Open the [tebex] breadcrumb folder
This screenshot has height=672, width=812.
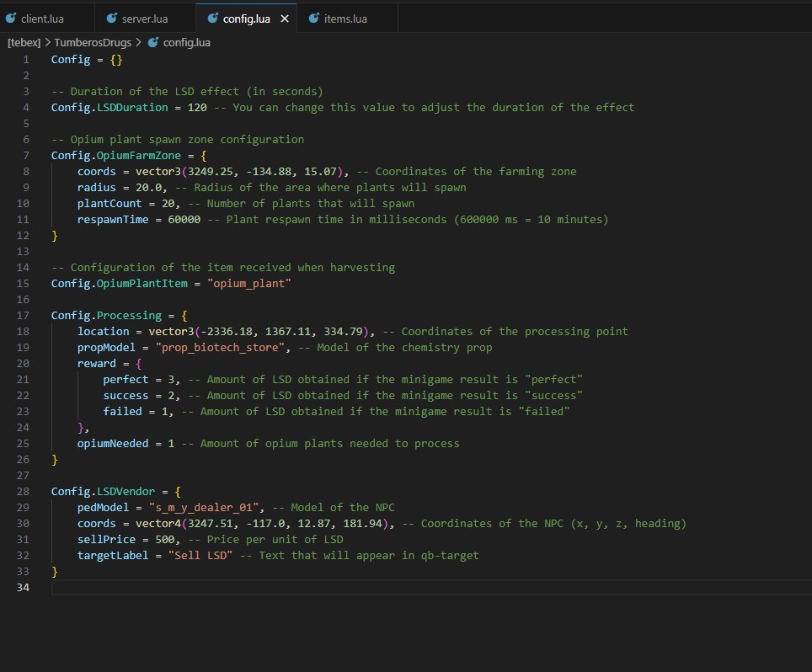[x=24, y=41]
